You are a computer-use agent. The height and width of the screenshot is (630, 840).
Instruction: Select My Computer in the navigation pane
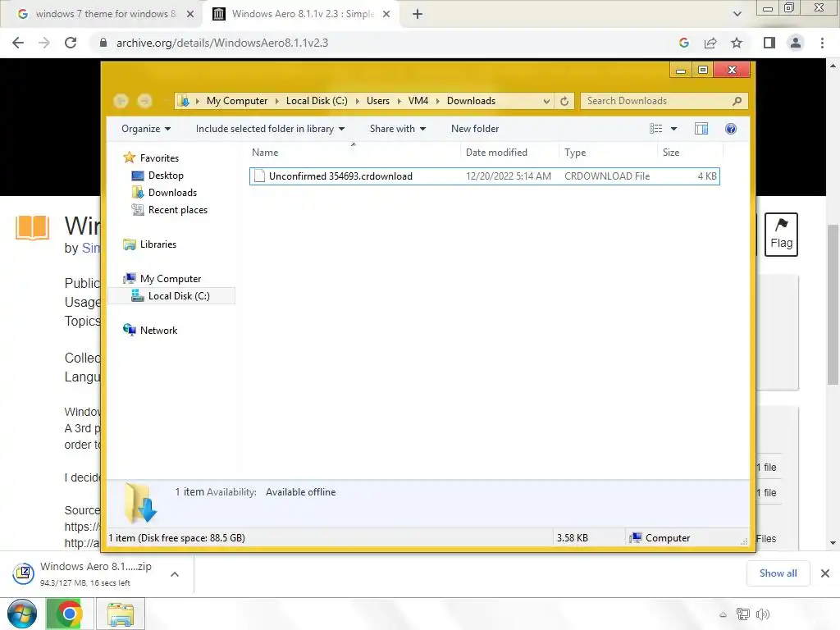tap(171, 279)
